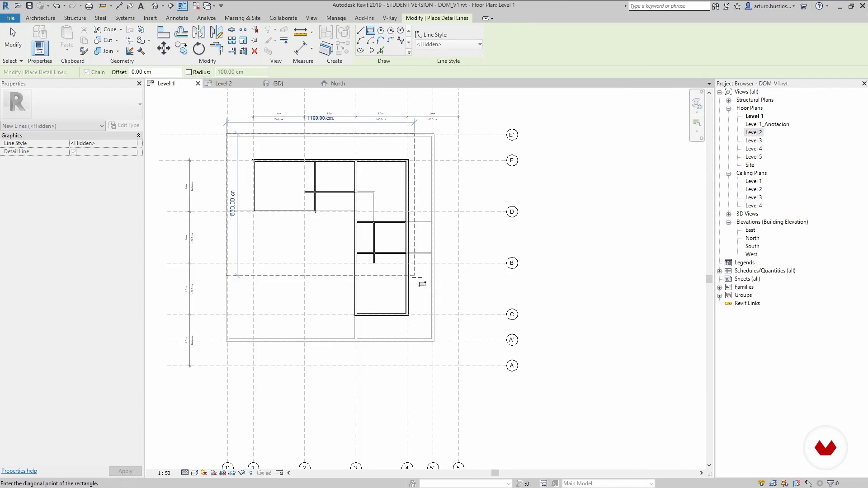Open the Main Model design option dropdown
Viewport: 868px width, 488px height.
click(608, 483)
